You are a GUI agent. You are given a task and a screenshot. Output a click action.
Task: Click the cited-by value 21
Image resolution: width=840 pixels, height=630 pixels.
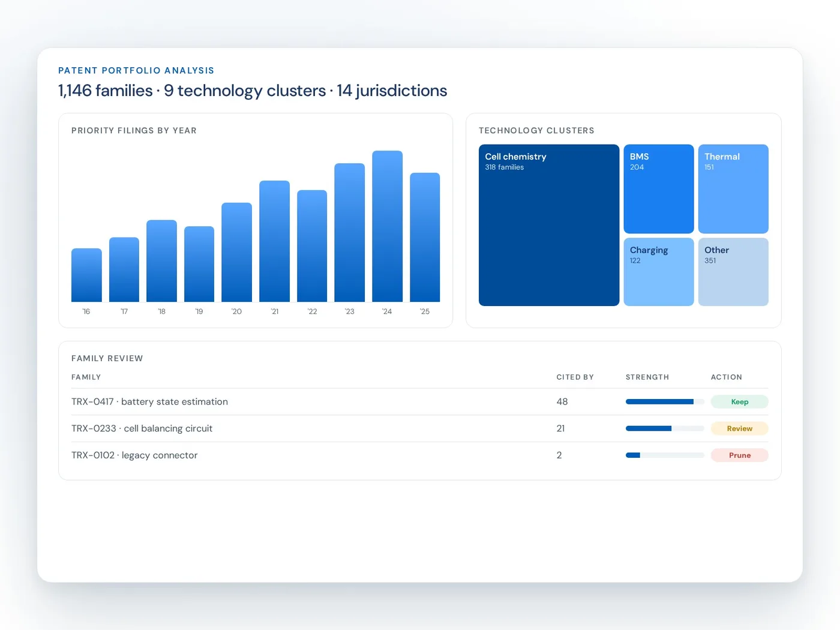pos(560,428)
